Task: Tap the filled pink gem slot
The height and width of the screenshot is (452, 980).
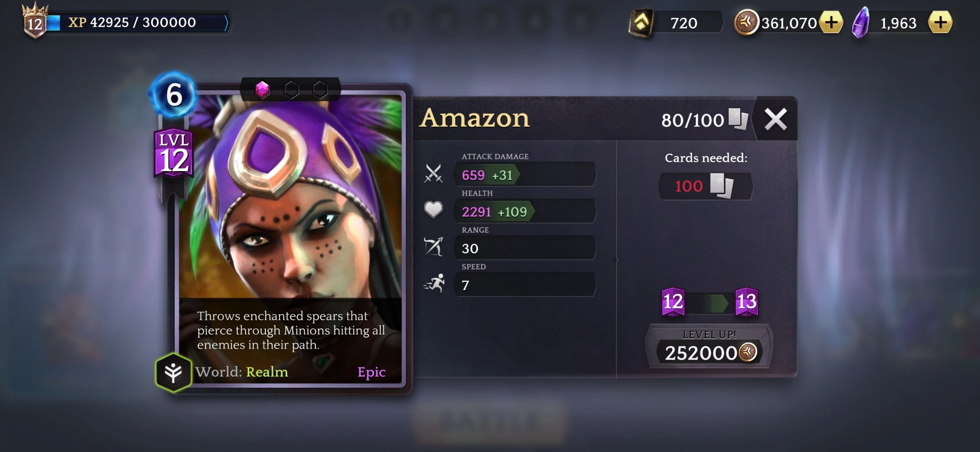Action: click(x=262, y=89)
